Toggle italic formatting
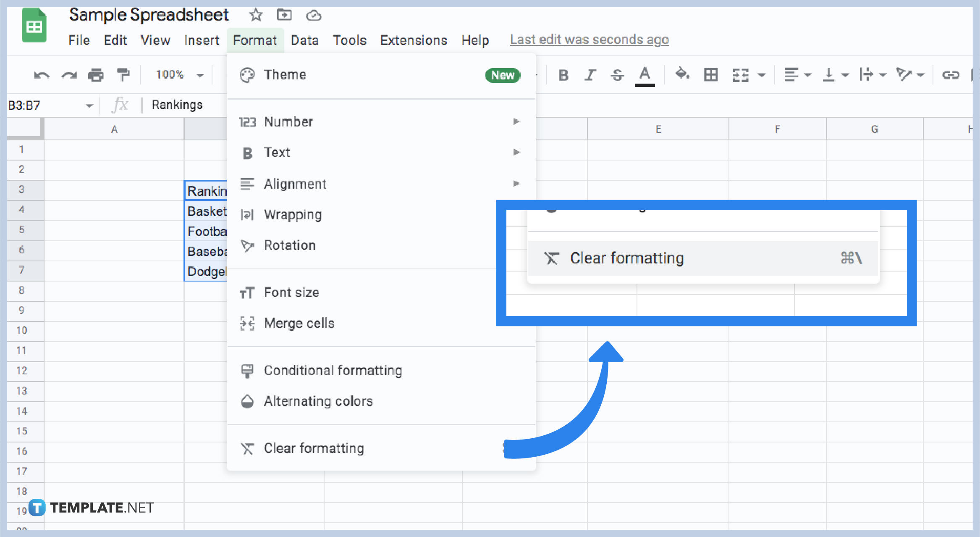 (x=590, y=74)
